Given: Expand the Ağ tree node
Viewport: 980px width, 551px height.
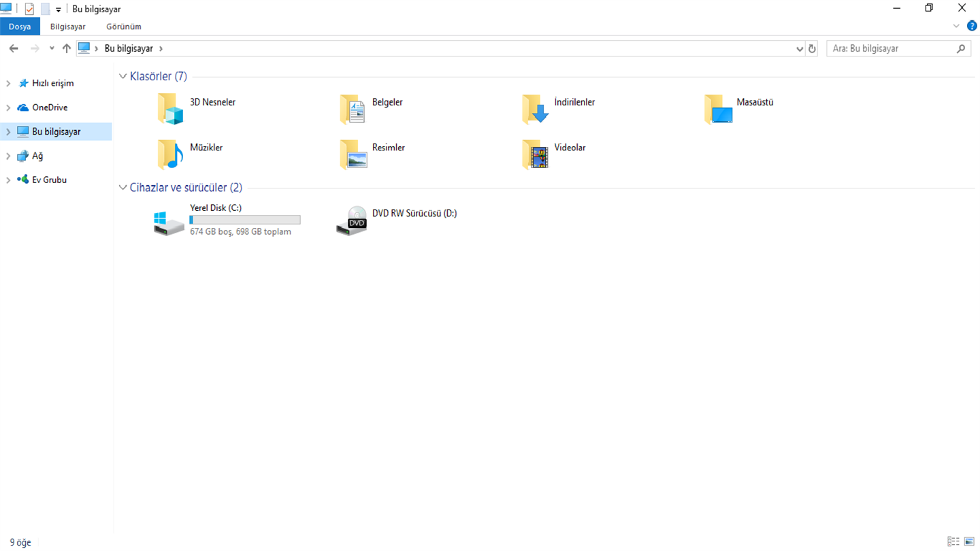Looking at the screenshot, I should 8,156.
